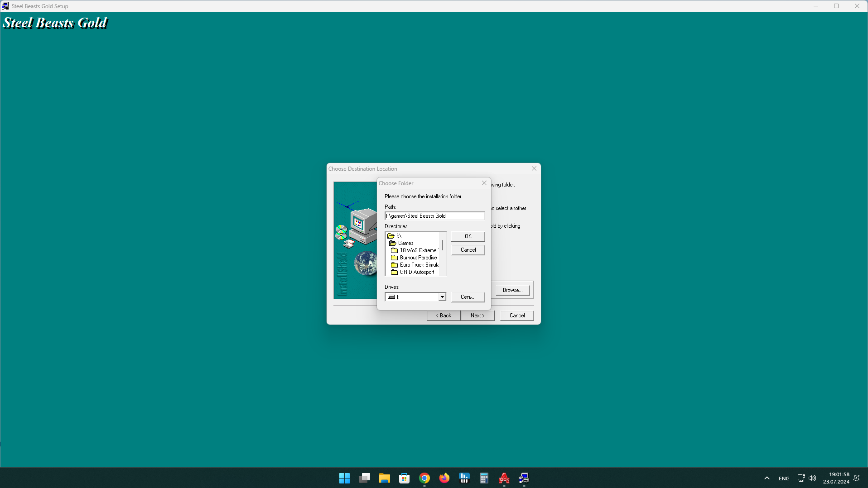Open the Calculator taskbar icon
This screenshot has height=488, width=868.
(484, 478)
